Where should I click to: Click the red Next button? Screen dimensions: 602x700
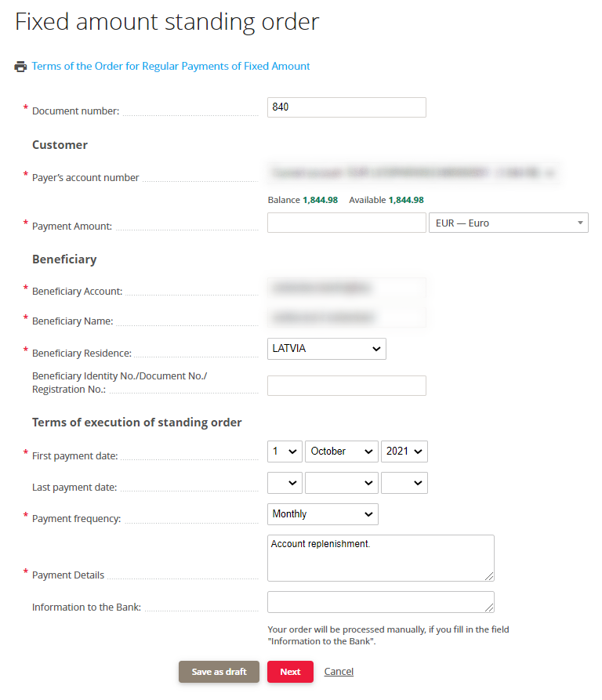click(291, 672)
